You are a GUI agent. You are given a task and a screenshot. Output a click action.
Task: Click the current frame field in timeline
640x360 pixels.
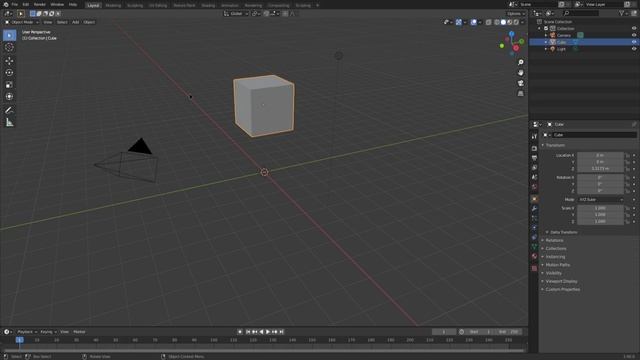(444, 332)
